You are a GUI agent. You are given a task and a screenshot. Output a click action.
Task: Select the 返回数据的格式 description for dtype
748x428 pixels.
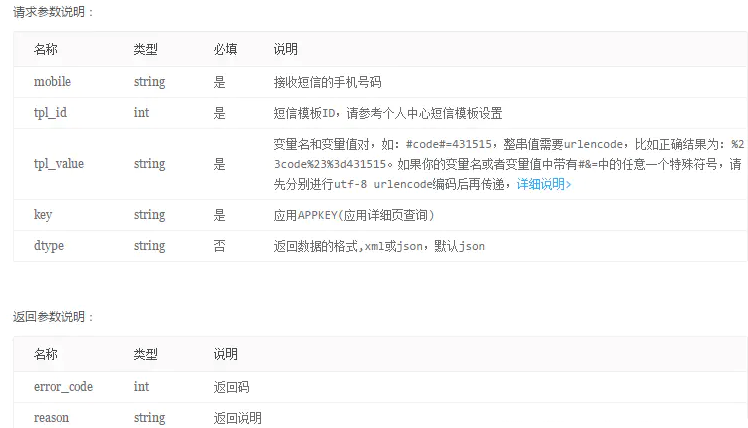379,246
